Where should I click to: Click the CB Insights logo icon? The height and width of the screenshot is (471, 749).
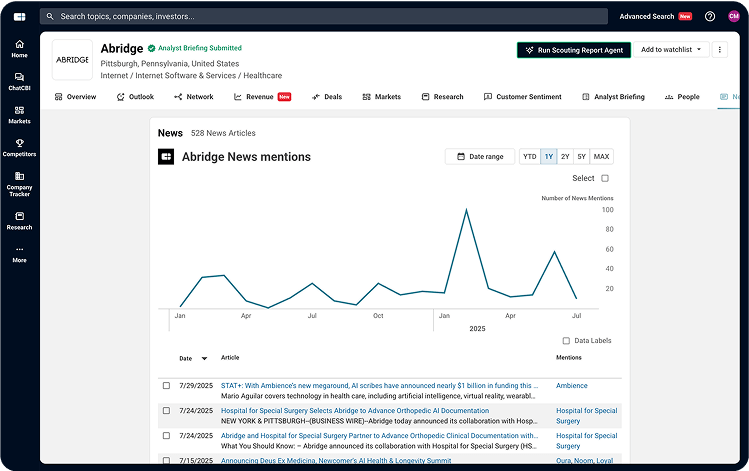coord(19,16)
